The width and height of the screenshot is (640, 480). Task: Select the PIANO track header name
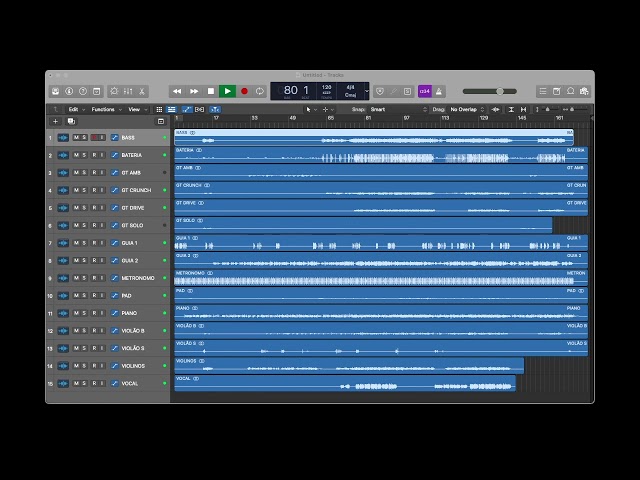129,313
